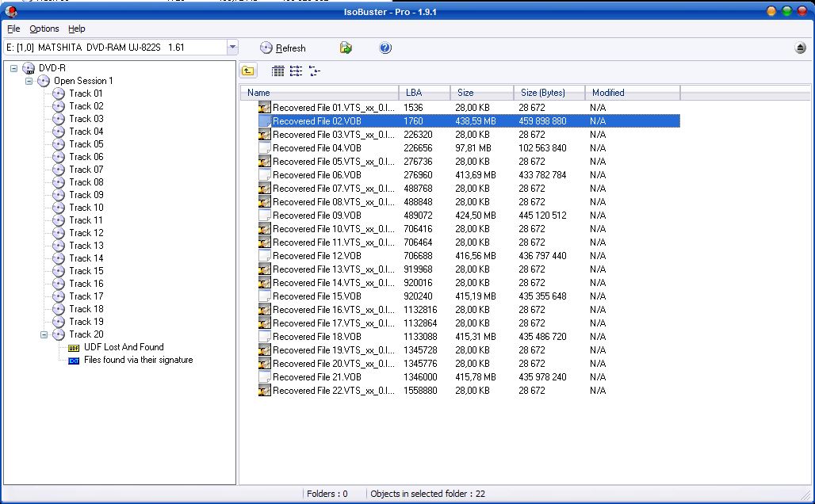Select Track 17 in the tree
Screen dimensions: 815x504
tap(86, 296)
